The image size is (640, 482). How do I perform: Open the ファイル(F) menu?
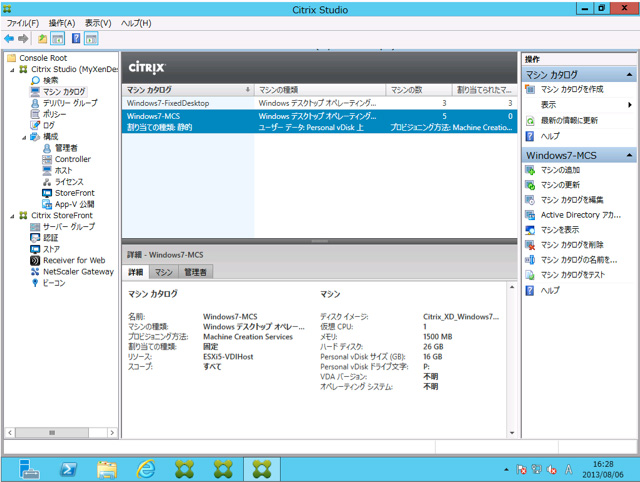tap(22, 23)
